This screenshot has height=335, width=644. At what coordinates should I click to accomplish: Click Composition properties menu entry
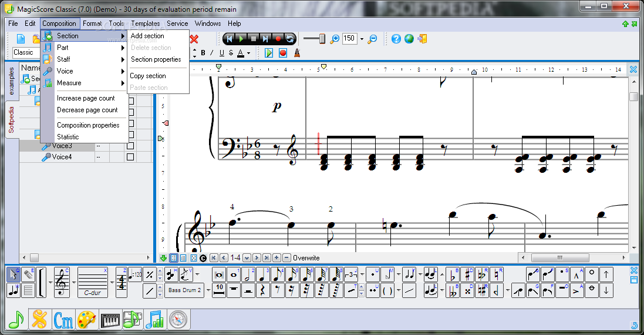88,125
